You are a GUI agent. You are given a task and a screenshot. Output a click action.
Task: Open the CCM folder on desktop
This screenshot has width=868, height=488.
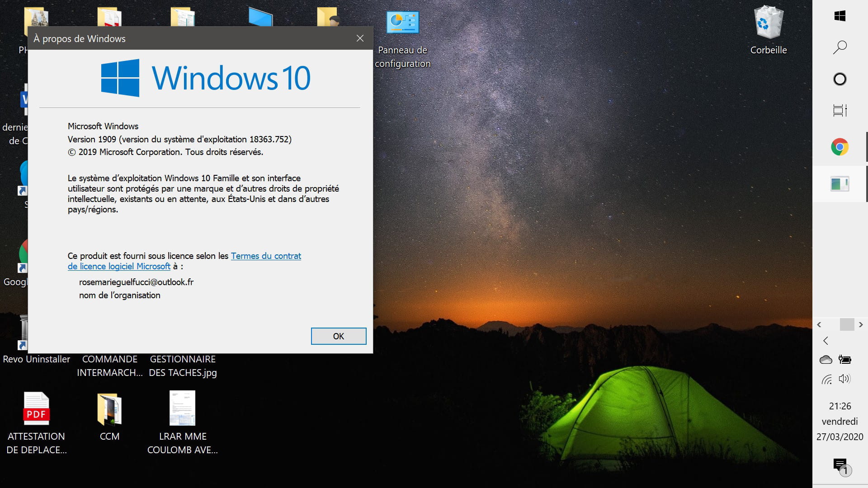(x=109, y=416)
